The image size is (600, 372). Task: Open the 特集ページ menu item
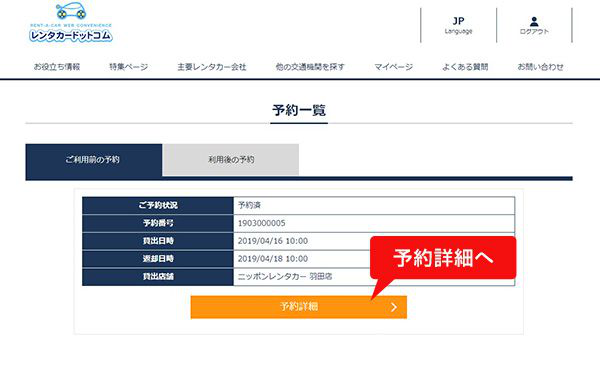click(x=129, y=67)
